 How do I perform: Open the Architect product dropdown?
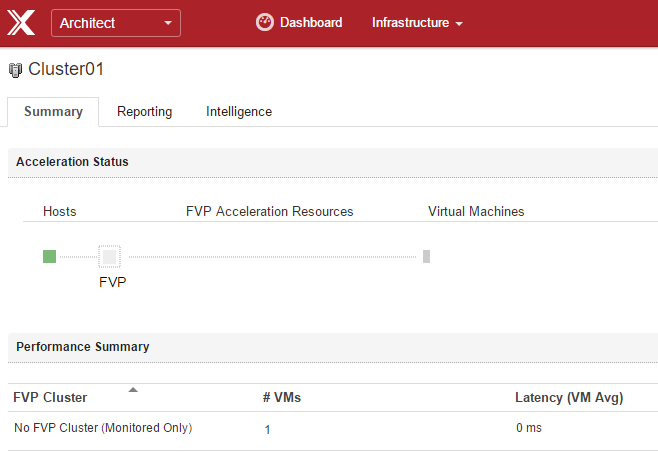tap(116, 23)
